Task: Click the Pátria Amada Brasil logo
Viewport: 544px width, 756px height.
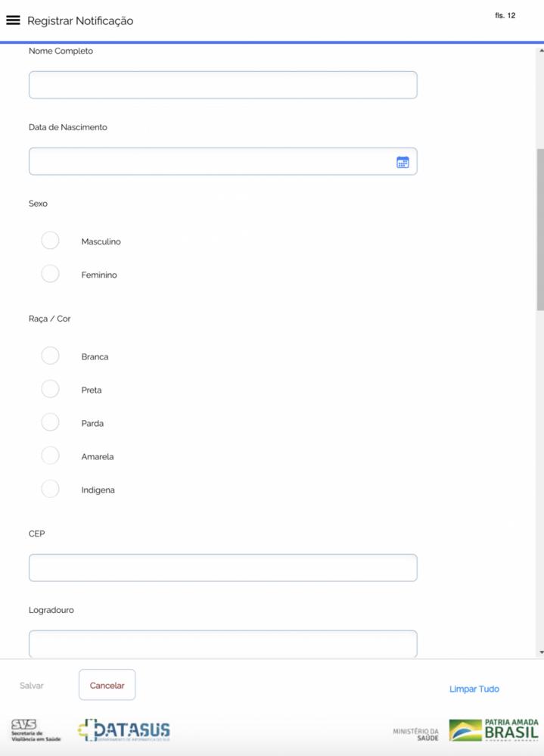Action: [x=494, y=730]
